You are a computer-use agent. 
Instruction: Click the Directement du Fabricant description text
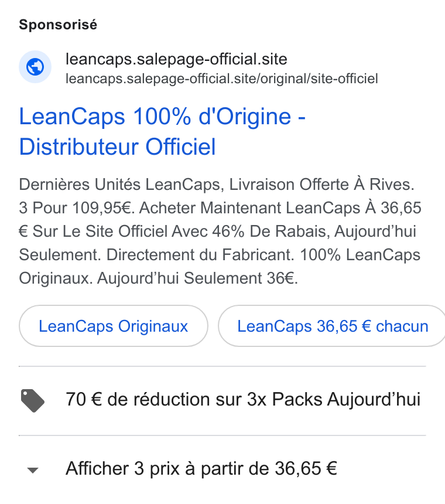(x=200, y=255)
